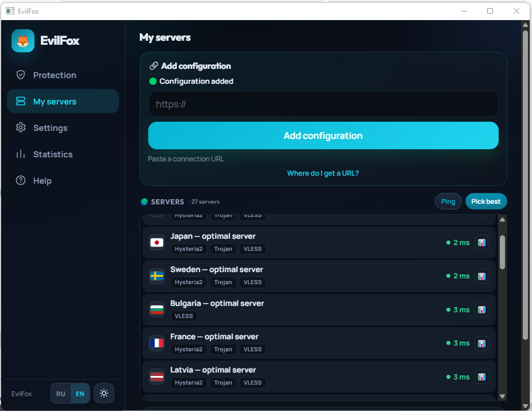
Task: Click the EvilFox fox logo icon
Action: click(x=23, y=41)
